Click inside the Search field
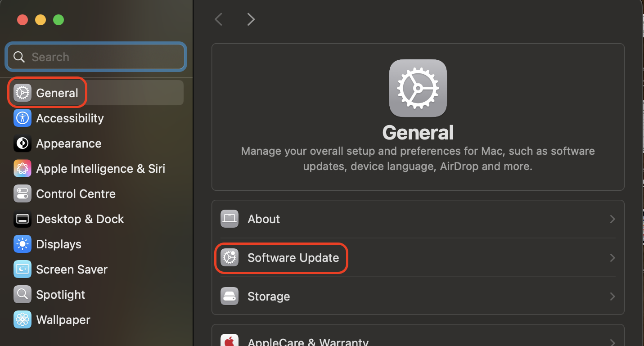 tap(95, 57)
